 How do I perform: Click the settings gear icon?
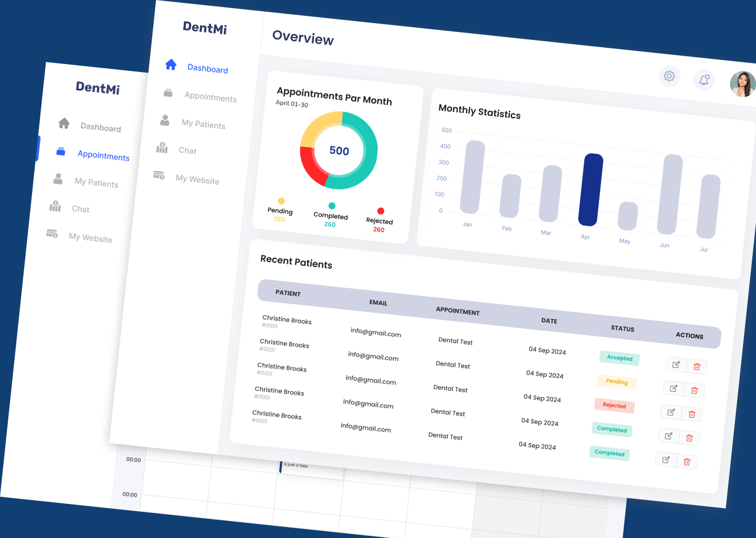pyautogui.click(x=669, y=76)
